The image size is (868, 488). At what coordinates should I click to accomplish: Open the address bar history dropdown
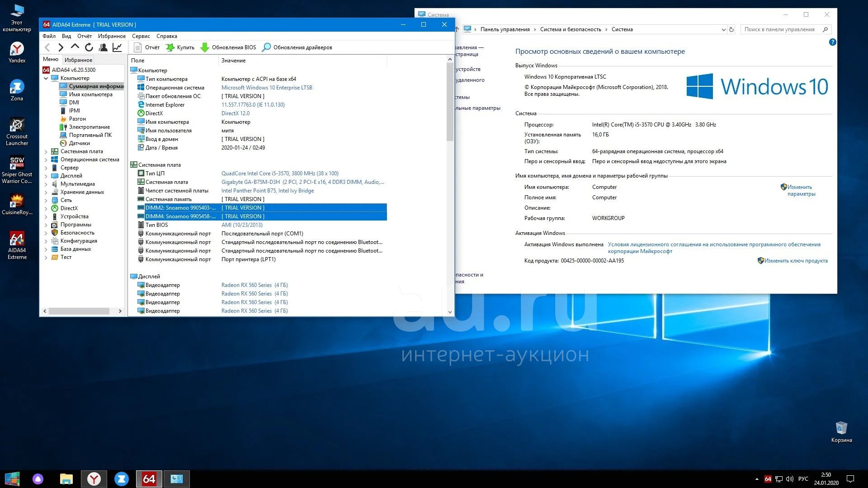[723, 29]
